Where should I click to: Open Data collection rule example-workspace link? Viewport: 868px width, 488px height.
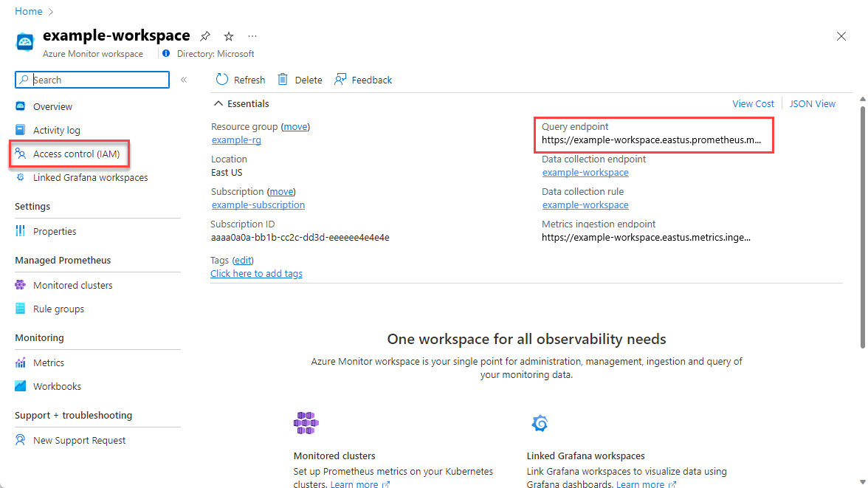[x=585, y=205]
